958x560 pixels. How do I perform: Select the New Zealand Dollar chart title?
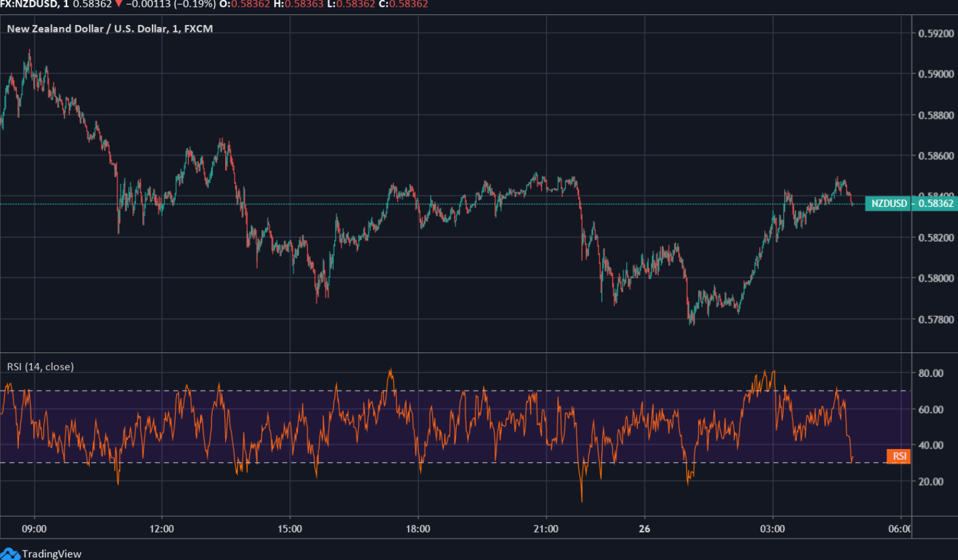point(110,29)
